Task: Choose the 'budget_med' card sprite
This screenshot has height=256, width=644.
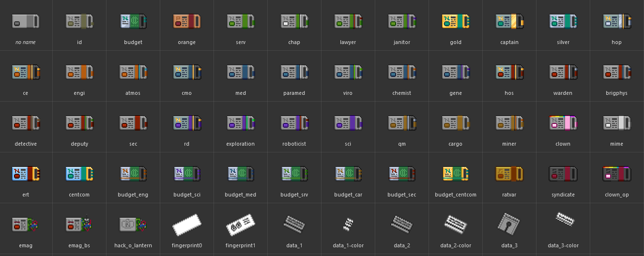Action: [x=241, y=174]
